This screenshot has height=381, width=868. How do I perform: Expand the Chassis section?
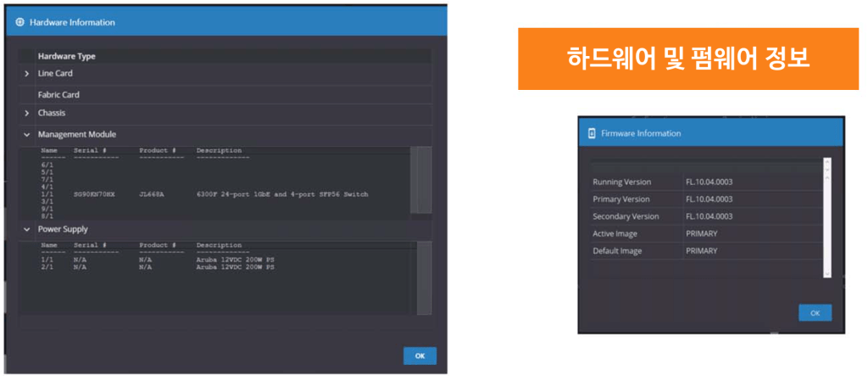click(27, 113)
